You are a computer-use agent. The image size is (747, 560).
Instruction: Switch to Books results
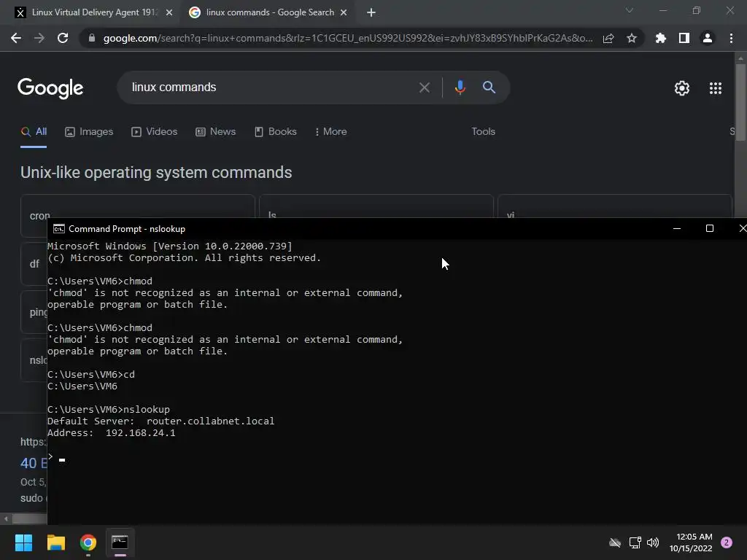[x=275, y=132]
